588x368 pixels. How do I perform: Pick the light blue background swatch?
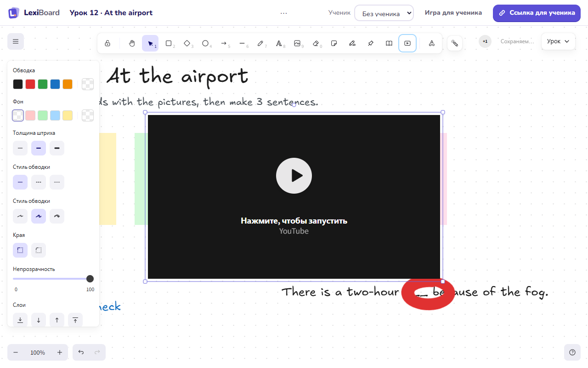[x=55, y=115]
